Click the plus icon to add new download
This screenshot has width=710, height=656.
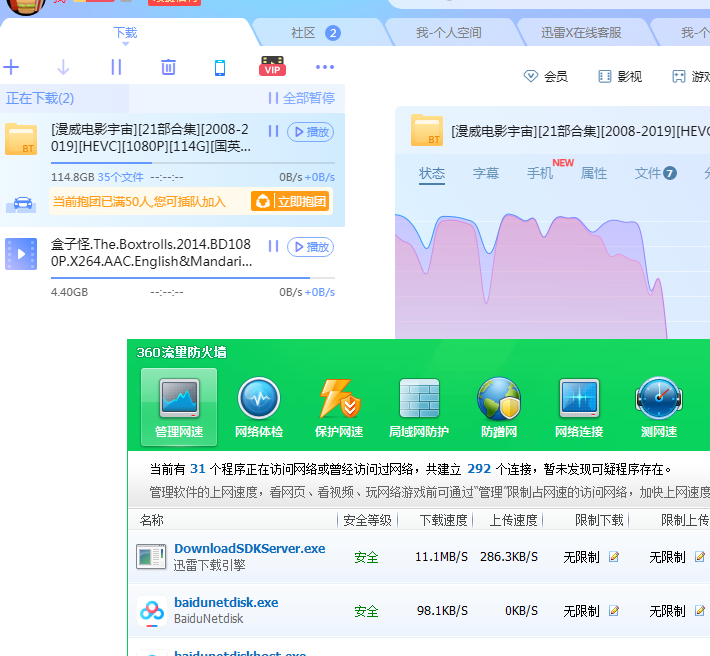[x=12, y=68]
